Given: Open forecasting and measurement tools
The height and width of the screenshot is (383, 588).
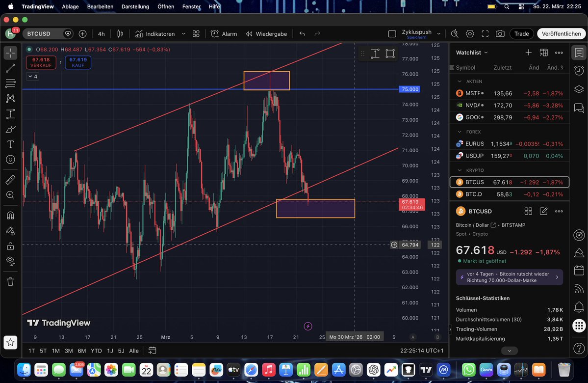Looking at the screenshot, I should (x=10, y=114).
